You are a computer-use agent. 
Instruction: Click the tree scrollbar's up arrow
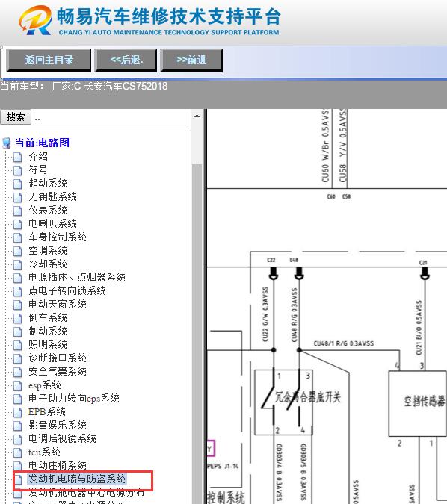[197, 116]
